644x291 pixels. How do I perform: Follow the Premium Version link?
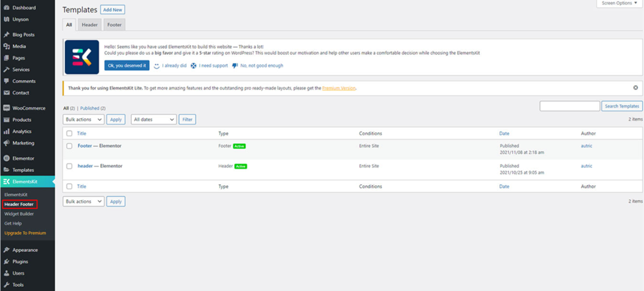click(339, 88)
